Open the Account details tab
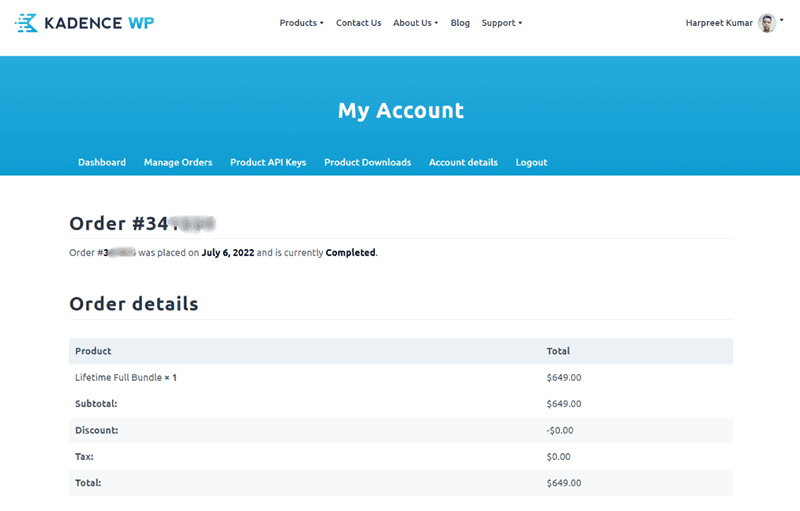This screenshot has width=800, height=511. pos(463,162)
